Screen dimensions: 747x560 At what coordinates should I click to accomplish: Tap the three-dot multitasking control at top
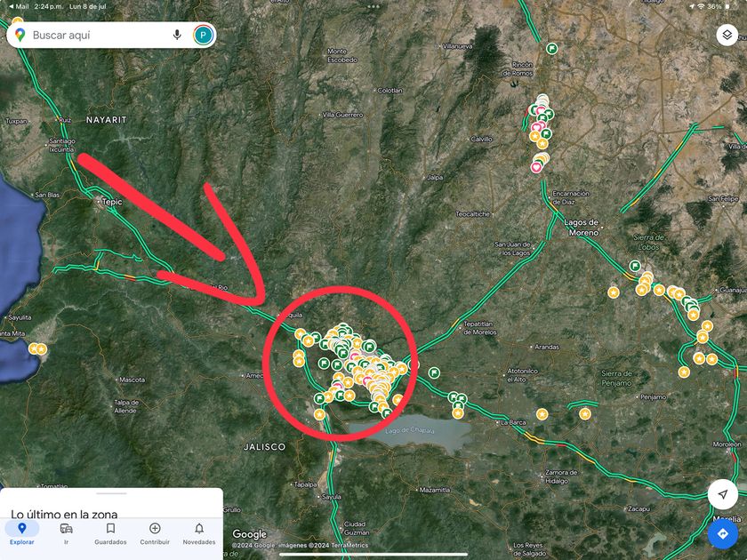click(x=373, y=7)
